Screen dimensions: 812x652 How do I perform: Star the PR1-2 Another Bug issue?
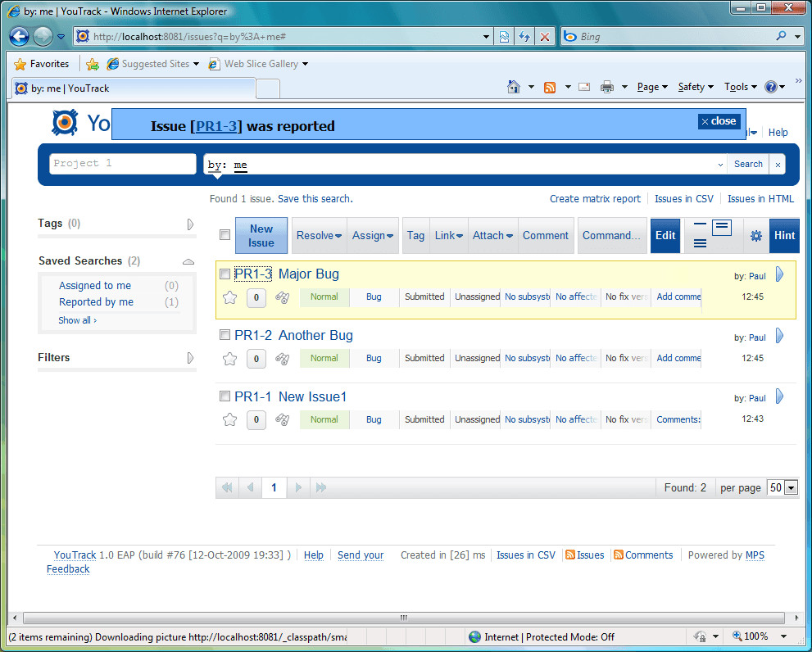tap(229, 359)
